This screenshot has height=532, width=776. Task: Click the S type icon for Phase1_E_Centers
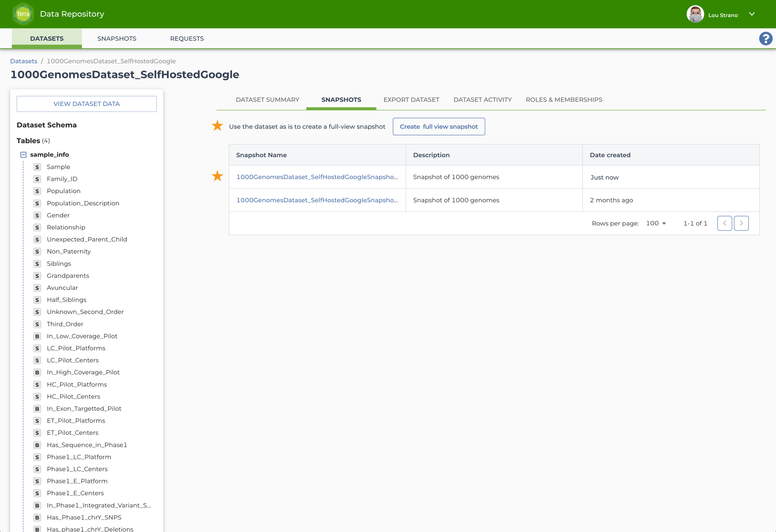(37, 493)
